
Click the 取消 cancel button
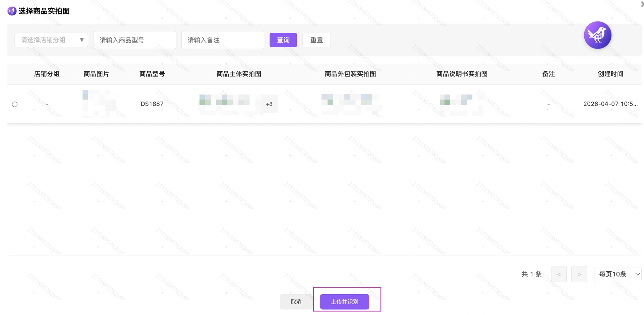[x=296, y=302]
